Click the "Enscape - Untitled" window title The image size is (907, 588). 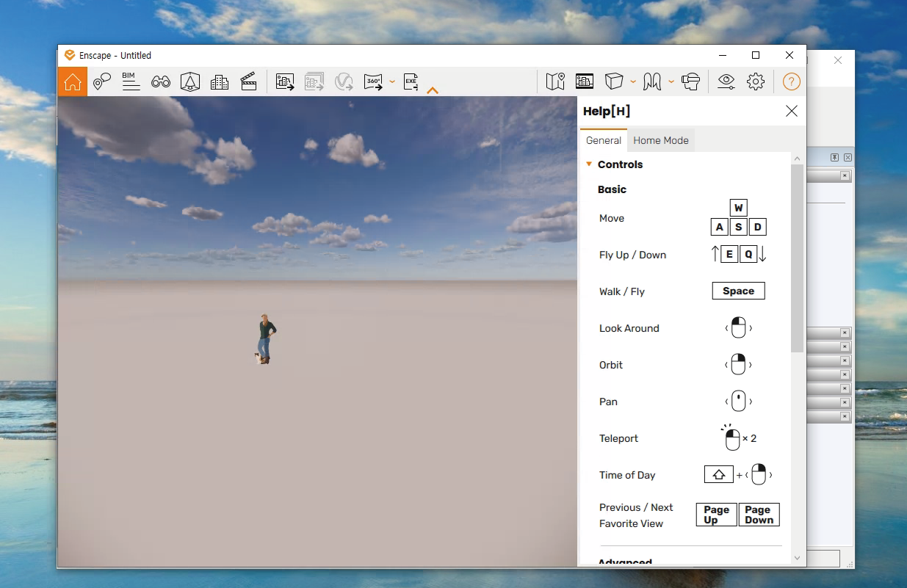115,55
